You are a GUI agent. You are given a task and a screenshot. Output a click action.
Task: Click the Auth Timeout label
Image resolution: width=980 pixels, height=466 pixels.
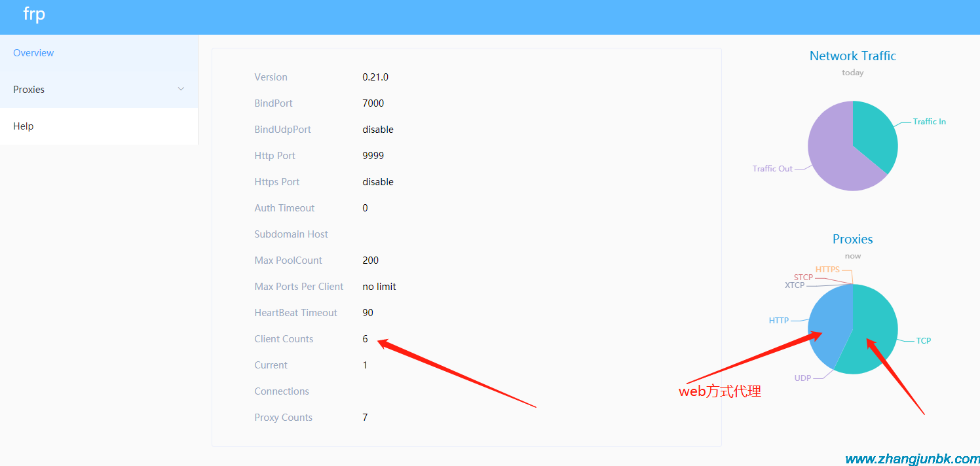click(x=284, y=208)
